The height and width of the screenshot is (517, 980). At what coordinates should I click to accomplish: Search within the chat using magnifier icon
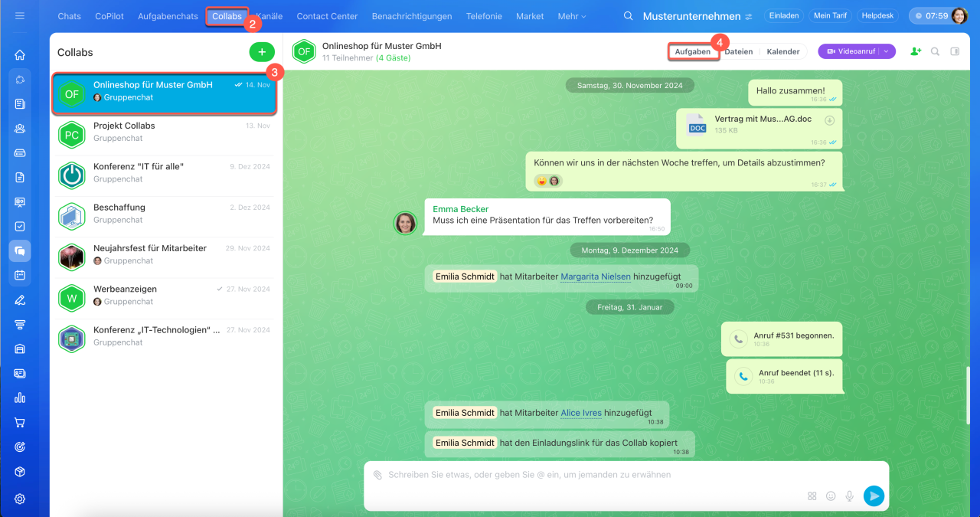(x=935, y=51)
